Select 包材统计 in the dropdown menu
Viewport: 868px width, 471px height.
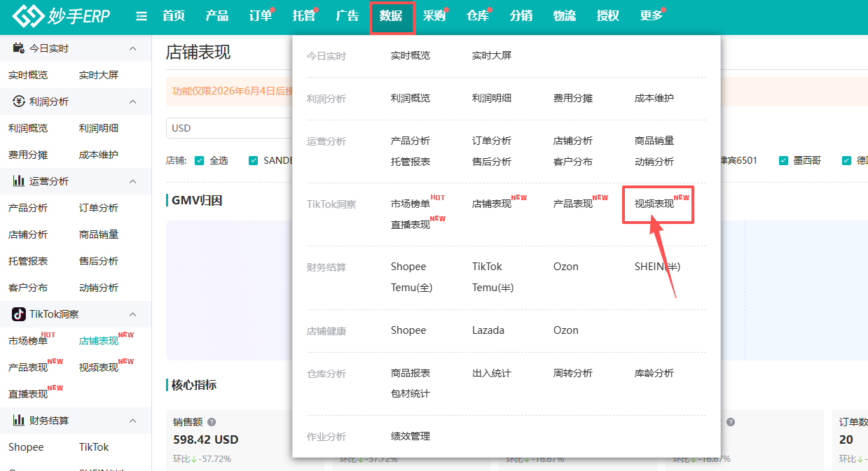point(411,393)
